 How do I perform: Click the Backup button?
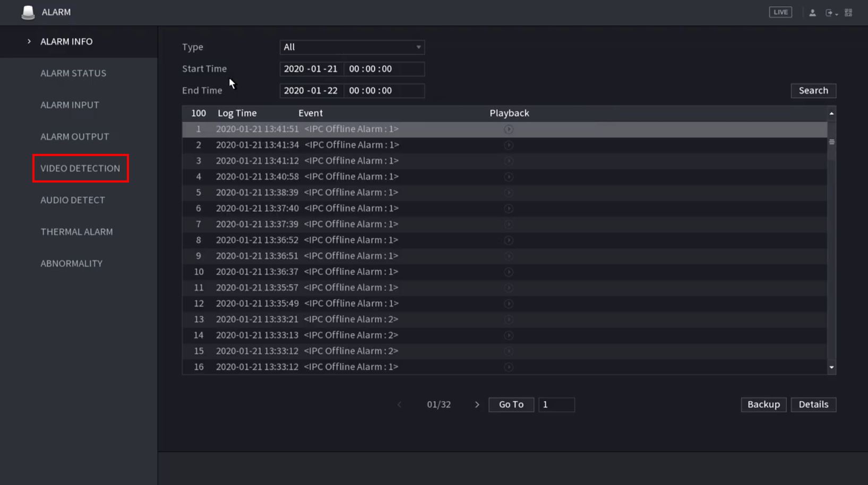[763, 405]
